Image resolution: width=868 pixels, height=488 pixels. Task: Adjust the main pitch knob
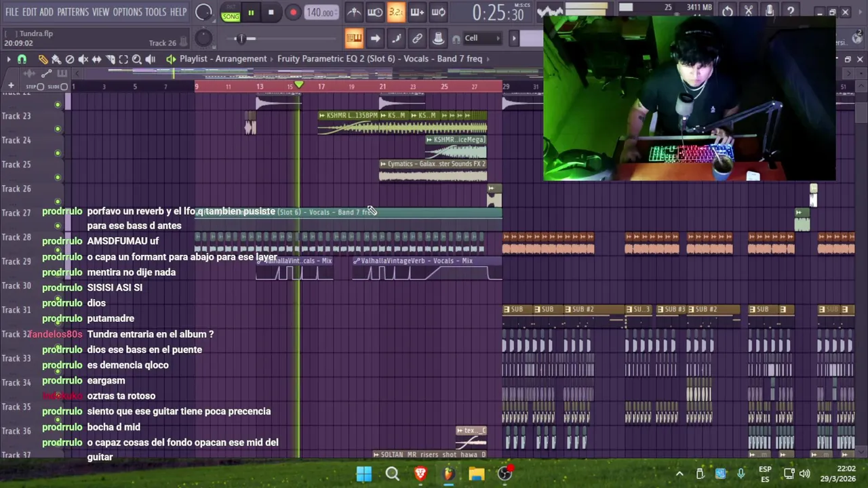tap(203, 38)
